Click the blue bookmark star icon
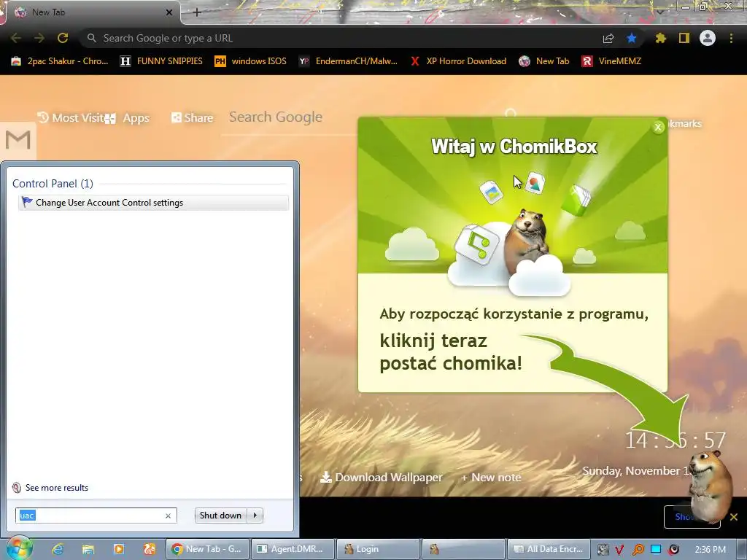747x560 pixels. 632,38
